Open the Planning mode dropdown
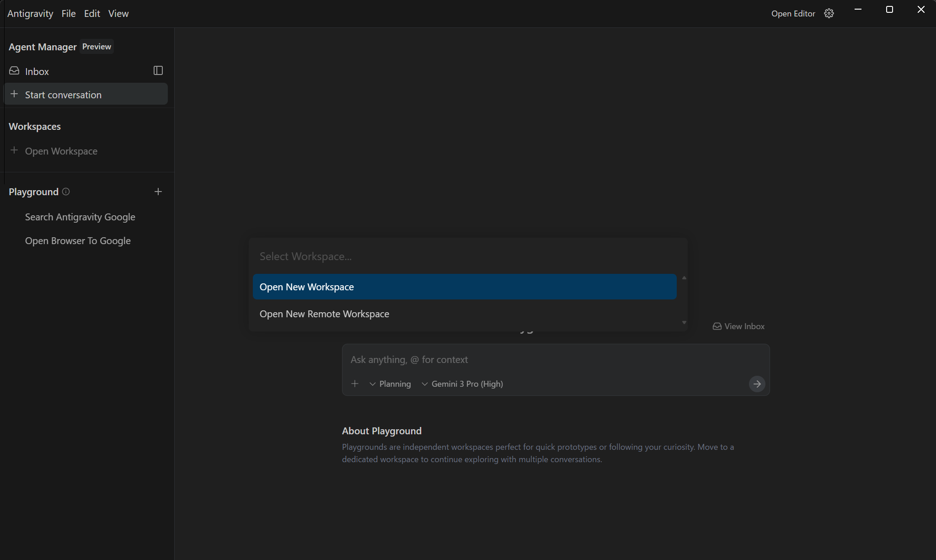This screenshot has width=936, height=560. [x=390, y=384]
